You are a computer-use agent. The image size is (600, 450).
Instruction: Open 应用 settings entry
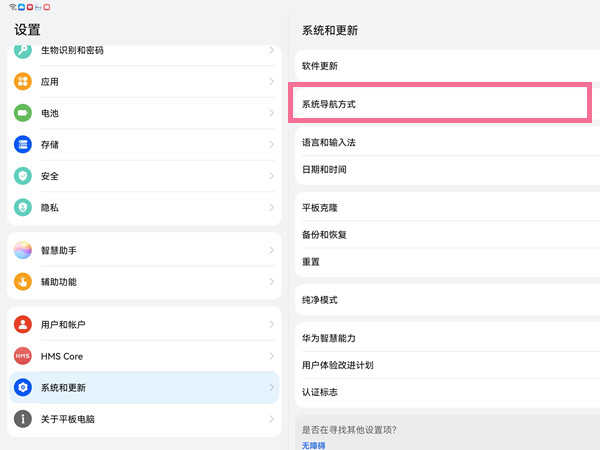(144, 82)
